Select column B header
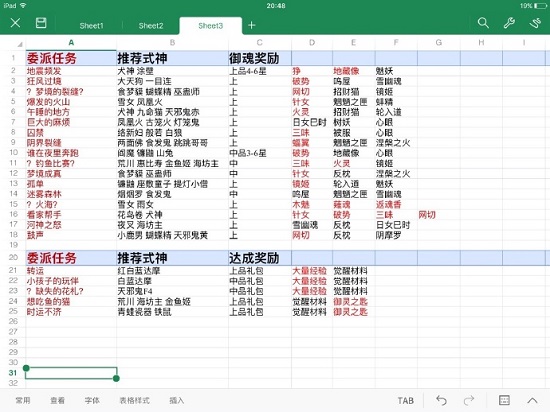 click(x=172, y=43)
